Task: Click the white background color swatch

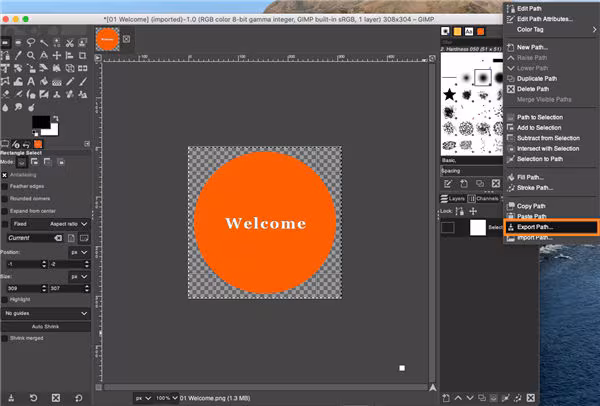Action: (x=54, y=131)
